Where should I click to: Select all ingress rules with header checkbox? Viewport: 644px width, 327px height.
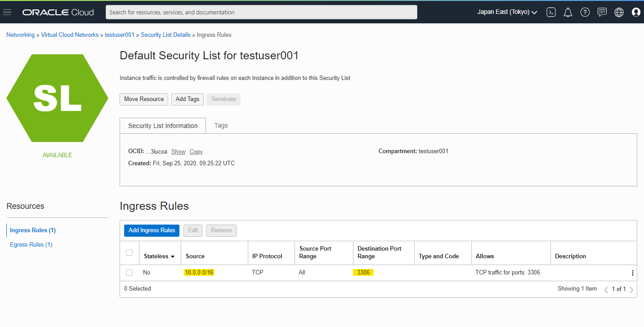130,252
